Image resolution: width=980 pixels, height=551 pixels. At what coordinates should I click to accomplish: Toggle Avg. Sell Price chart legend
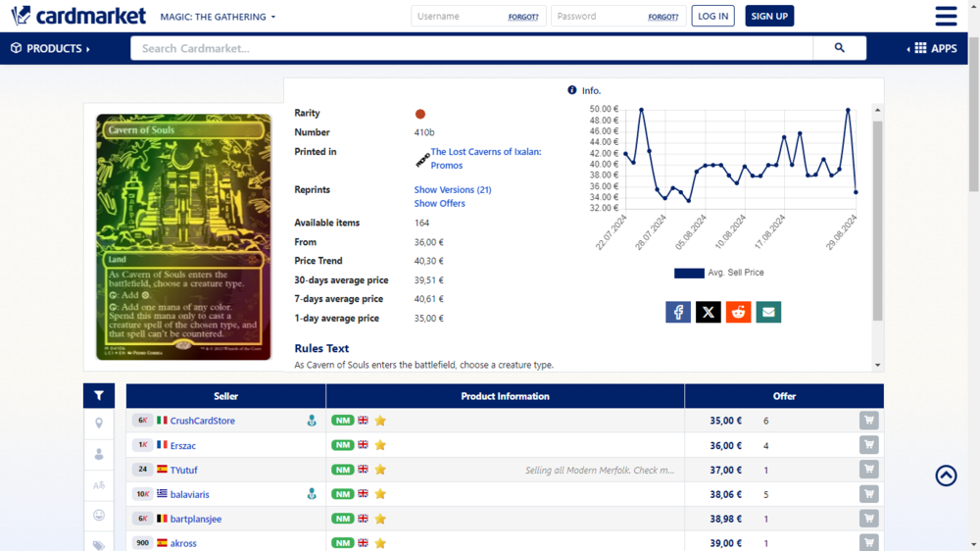(718, 273)
